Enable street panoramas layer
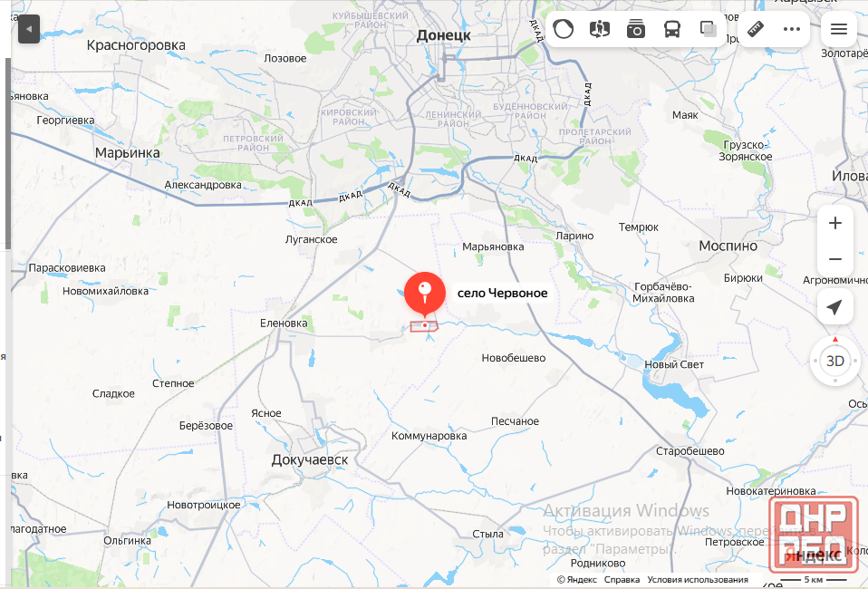 click(600, 29)
